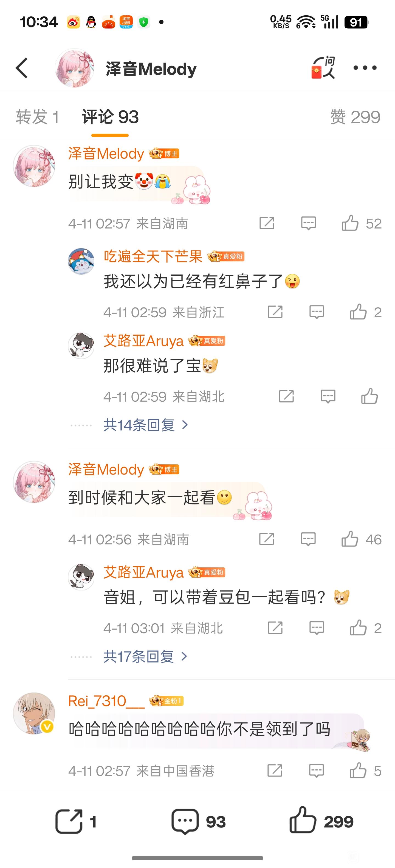Like Rei_7310's comment with 5 likes
Screen dimensions: 395x868
coord(358,771)
